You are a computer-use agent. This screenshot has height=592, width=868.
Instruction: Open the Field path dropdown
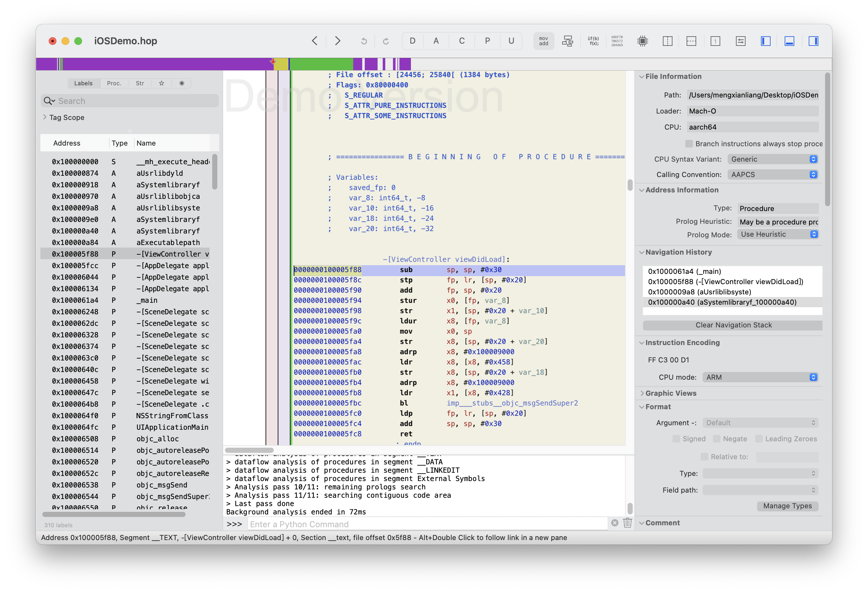760,490
